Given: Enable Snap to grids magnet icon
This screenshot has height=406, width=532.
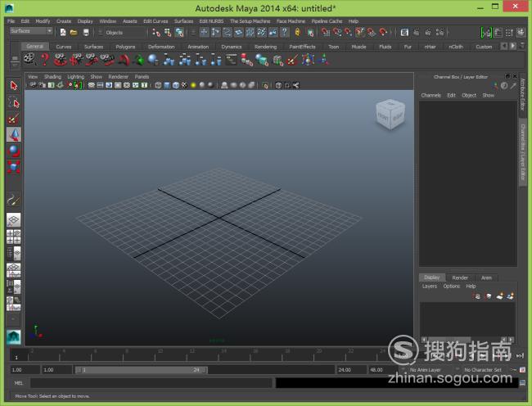Looking at the screenshot, I should point(325,32).
